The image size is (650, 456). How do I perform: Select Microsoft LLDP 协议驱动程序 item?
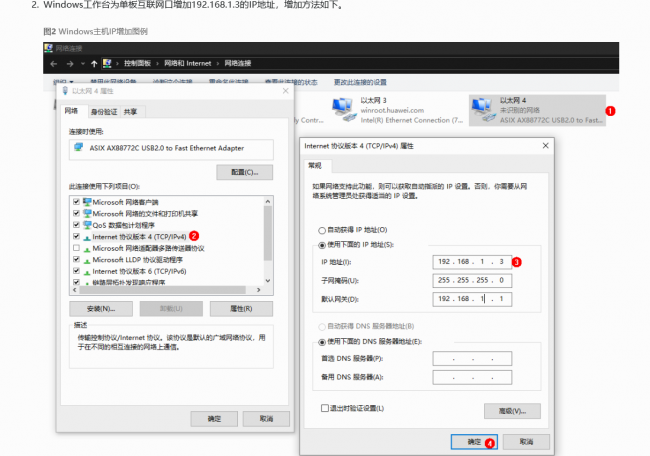click(x=138, y=260)
